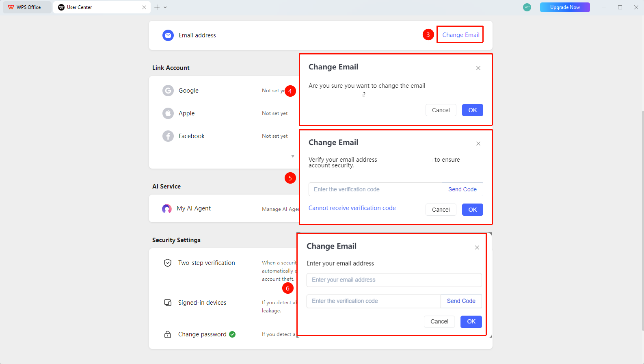The width and height of the screenshot is (644, 364).
Task: Cancel the "Are you sure" email change dialog
Action: coord(441,110)
